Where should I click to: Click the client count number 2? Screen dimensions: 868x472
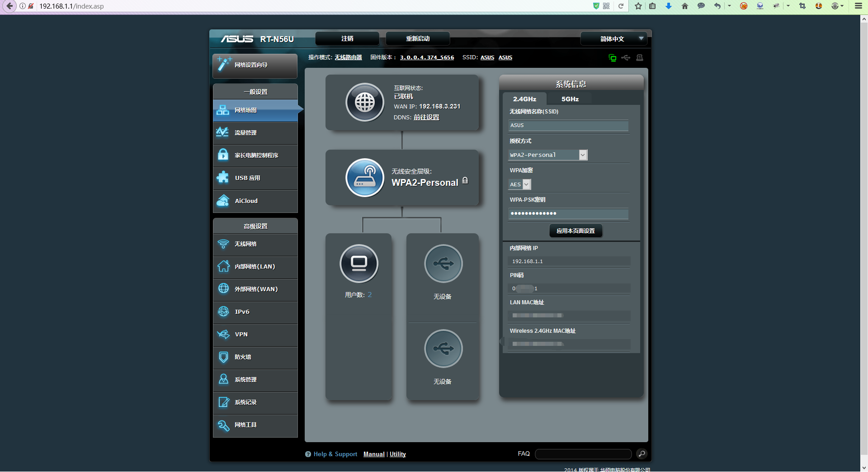coord(370,295)
